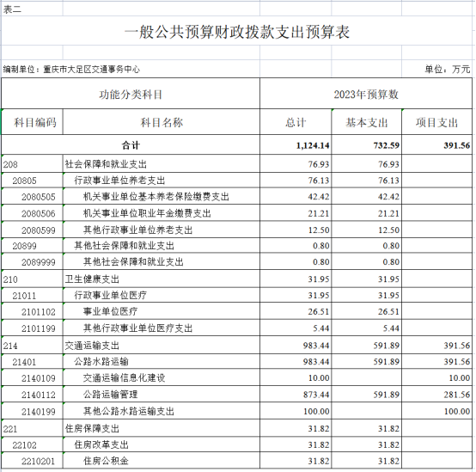Select the table title cell 一般公共预算财政拨款支出预算表
Image resolution: width=476 pixels, height=472 pixels.
pos(237,31)
